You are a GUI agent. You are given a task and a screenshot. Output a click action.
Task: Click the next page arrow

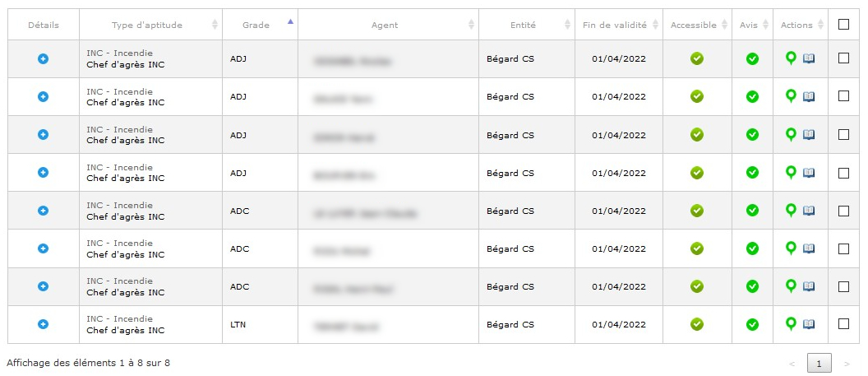click(847, 364)
